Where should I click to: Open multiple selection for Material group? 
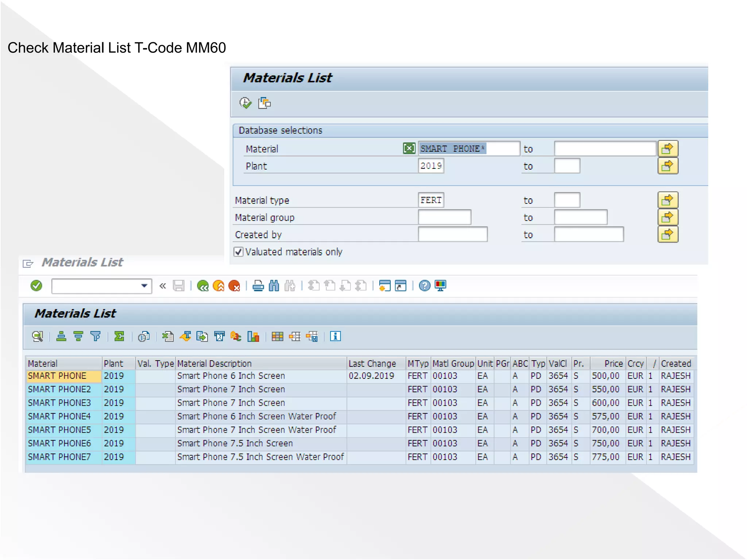(667, 217)
